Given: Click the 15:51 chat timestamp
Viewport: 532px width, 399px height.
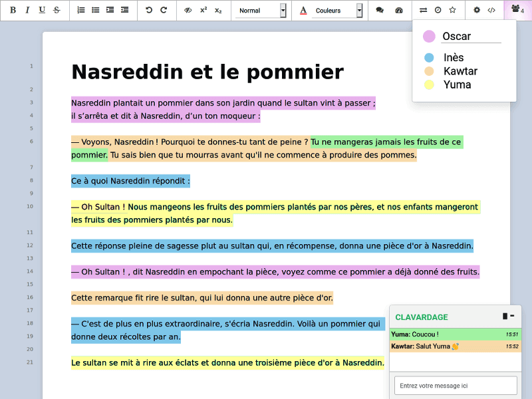Looking at the screenshot, I should [512, 334].
